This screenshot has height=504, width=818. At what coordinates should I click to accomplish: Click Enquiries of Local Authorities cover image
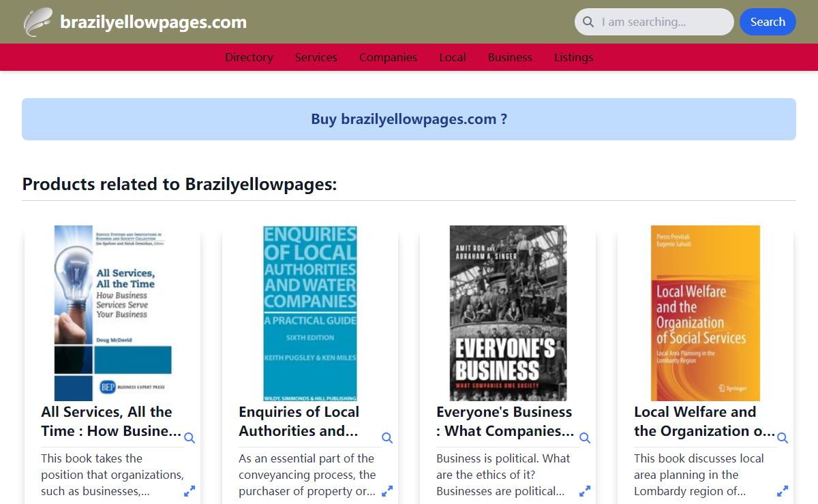(310, 313)
